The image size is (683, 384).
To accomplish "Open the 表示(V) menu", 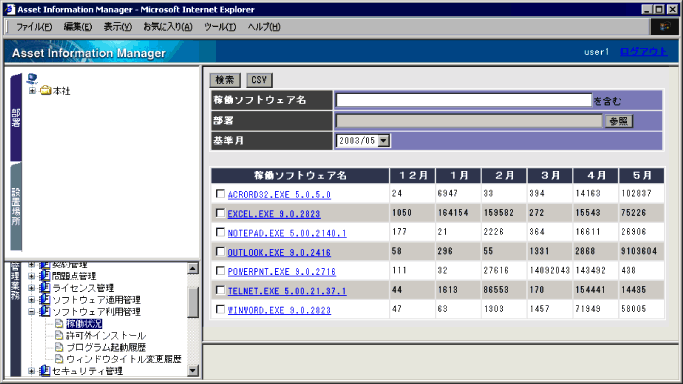I will point(118,27).
